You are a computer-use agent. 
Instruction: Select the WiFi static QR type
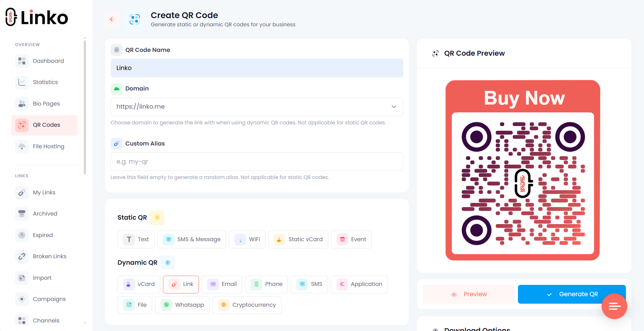coord(247,239)
